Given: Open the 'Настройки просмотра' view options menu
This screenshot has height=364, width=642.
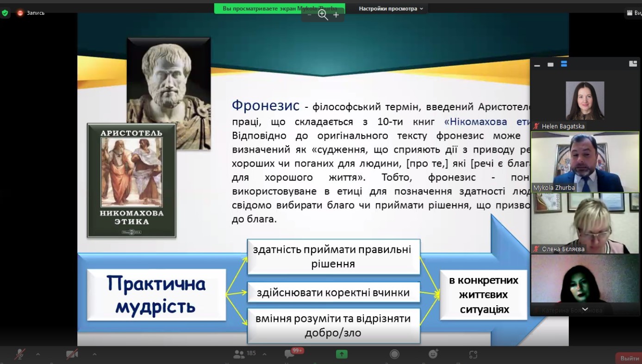Looking at the screenshot, I should [x=391, y=9].
